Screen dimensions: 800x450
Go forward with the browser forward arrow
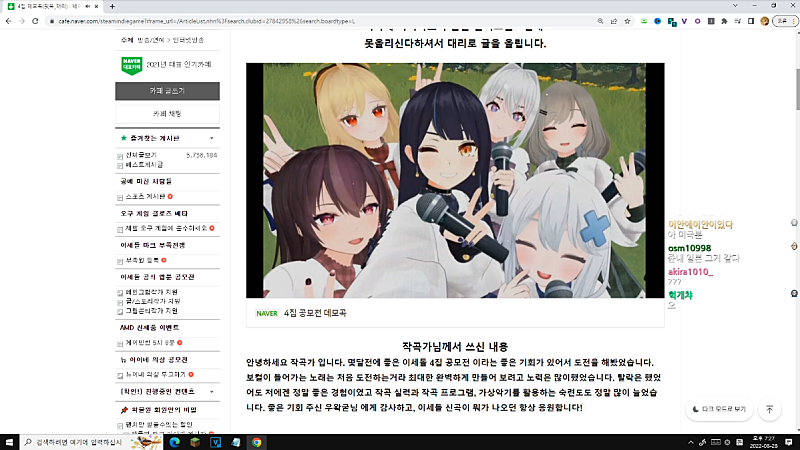point(22,21)
